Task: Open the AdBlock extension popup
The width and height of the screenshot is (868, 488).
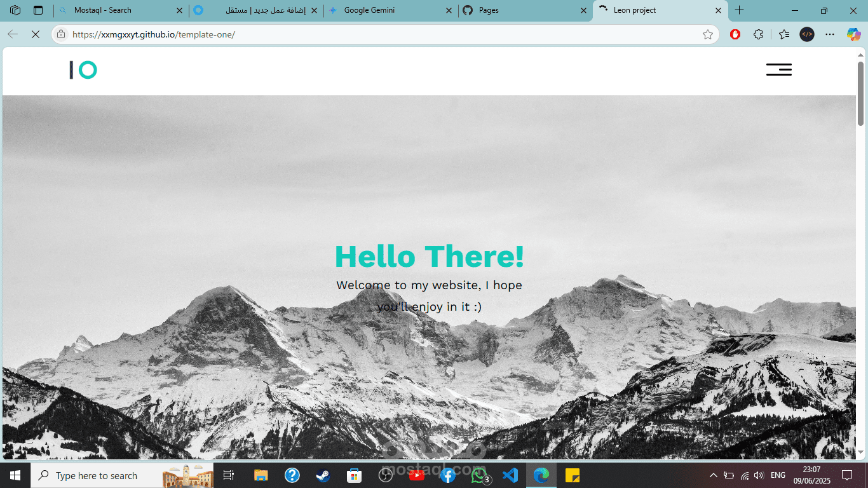Action: [735, 34]
